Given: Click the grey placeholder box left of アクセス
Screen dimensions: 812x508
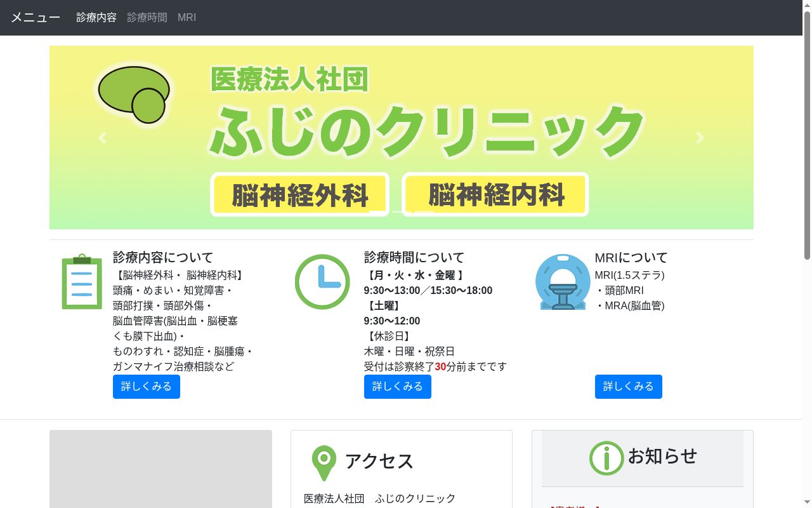Looking at the screenshot, I should pos(160,469).
